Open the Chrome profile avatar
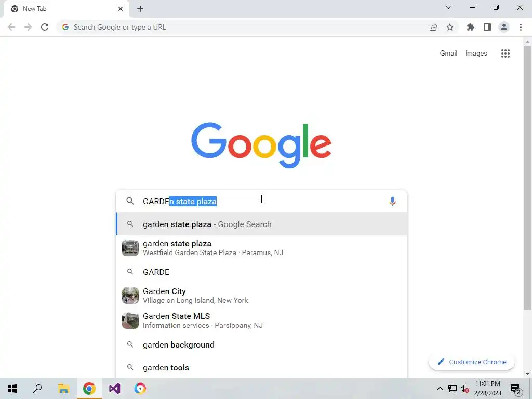This screenshot has width=532, height=399. pyautogui.click(x=503, y=27)
